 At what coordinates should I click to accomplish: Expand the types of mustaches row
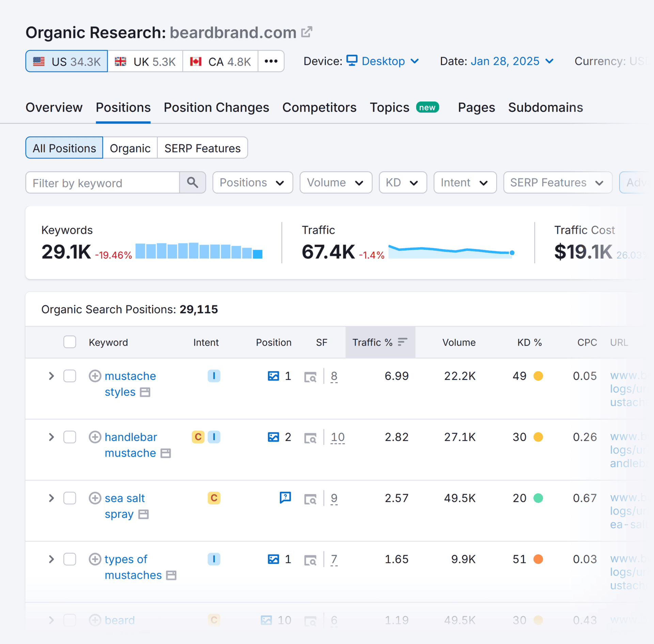[x=51, y=559]
